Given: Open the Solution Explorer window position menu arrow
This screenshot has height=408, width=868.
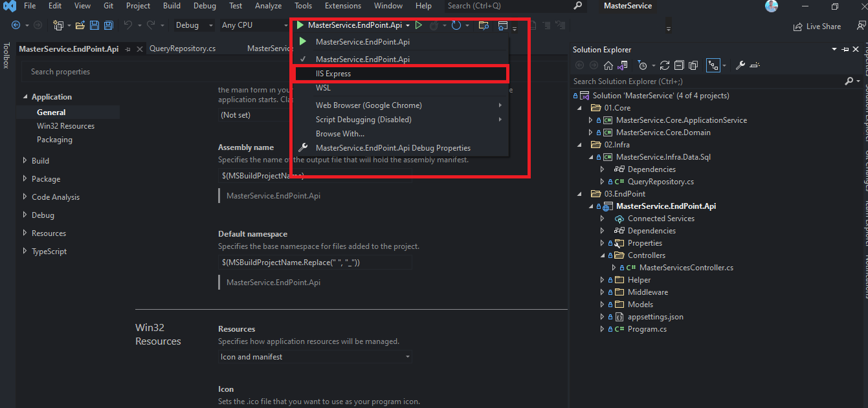Looking at the screenshot, I should [834, 50].
